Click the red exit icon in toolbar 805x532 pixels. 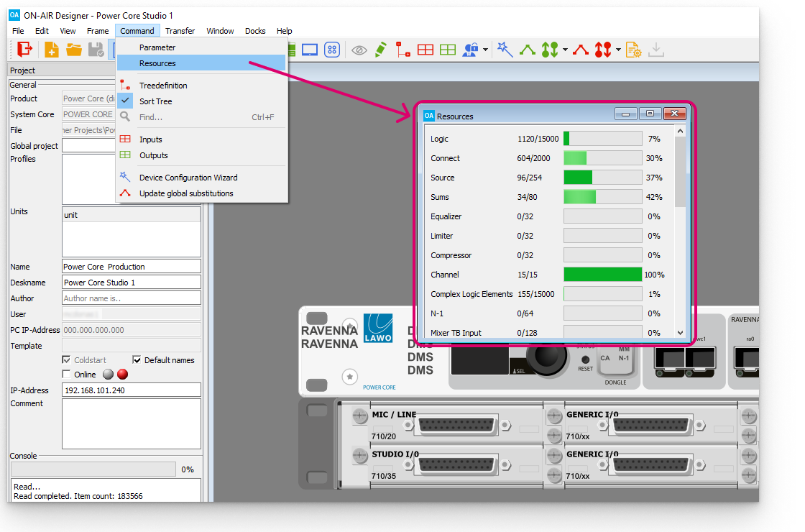click(25, 49)
